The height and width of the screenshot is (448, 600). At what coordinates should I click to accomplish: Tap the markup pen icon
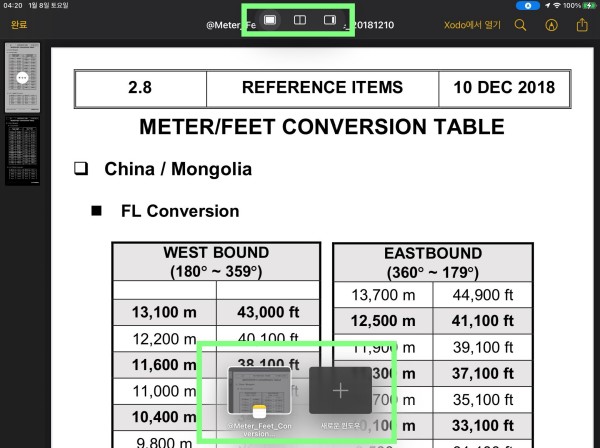point(552,25)
